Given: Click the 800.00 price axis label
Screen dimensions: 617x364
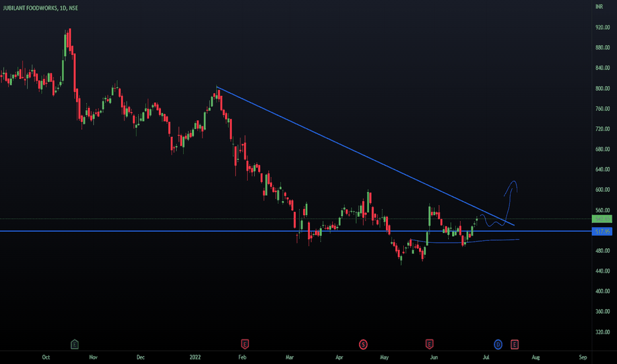Looking at the screenshot, I should [602, 89].
